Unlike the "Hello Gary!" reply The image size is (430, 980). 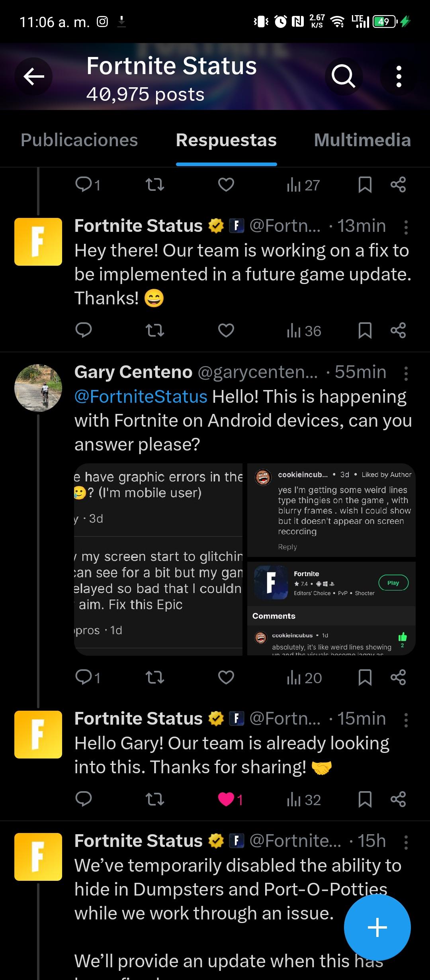coord(226,799)
